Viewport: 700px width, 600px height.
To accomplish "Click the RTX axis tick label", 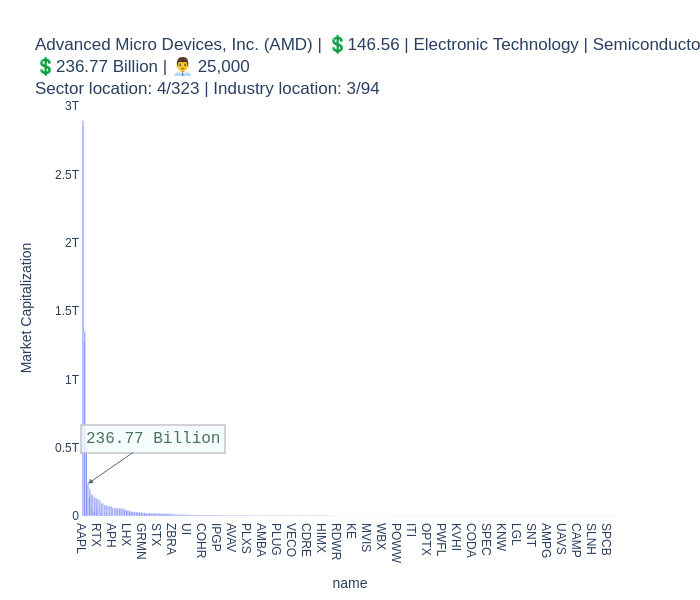I will [96, 535].
